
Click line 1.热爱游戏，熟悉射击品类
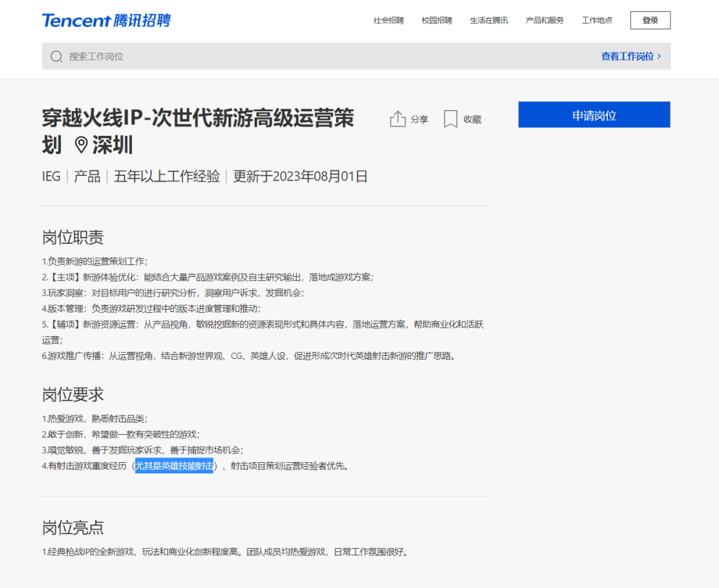click(95, 419)
